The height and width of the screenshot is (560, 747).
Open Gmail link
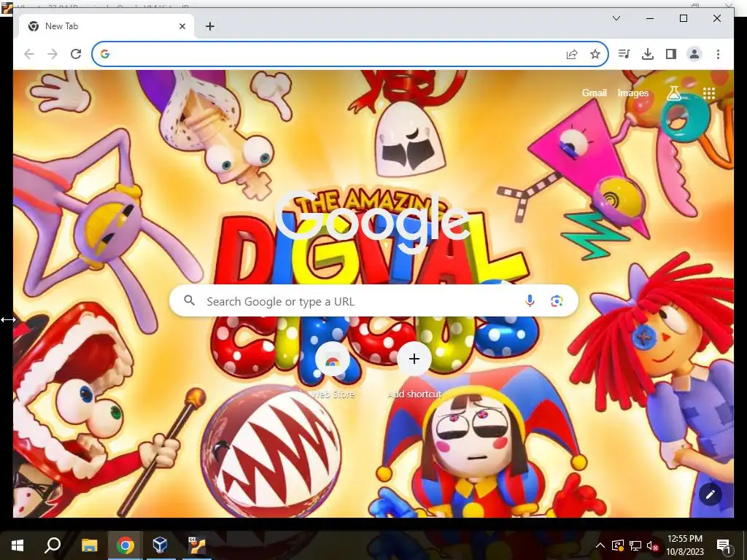(x=594, y=93)
